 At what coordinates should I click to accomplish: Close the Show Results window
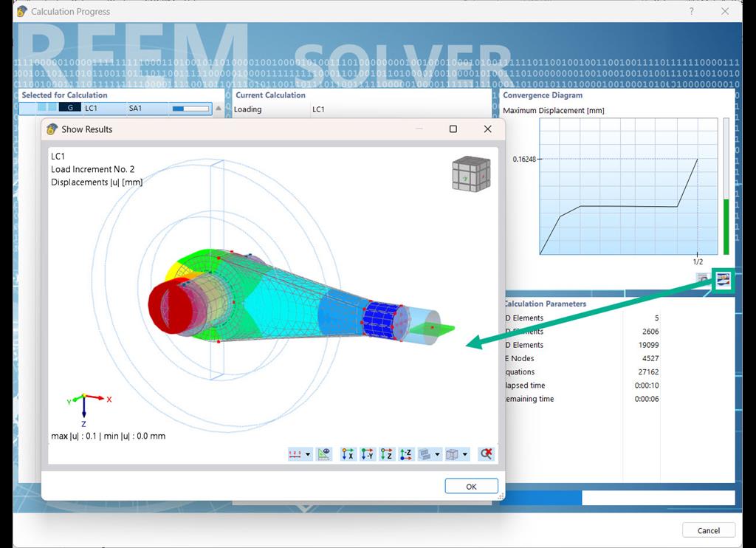[x=487, y=129]
